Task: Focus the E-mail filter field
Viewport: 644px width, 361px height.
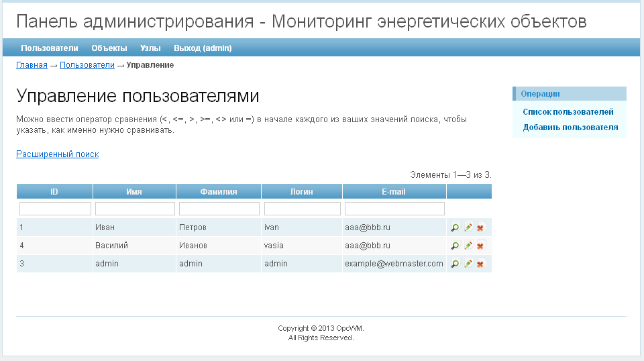Action: (x=394, y=209)
